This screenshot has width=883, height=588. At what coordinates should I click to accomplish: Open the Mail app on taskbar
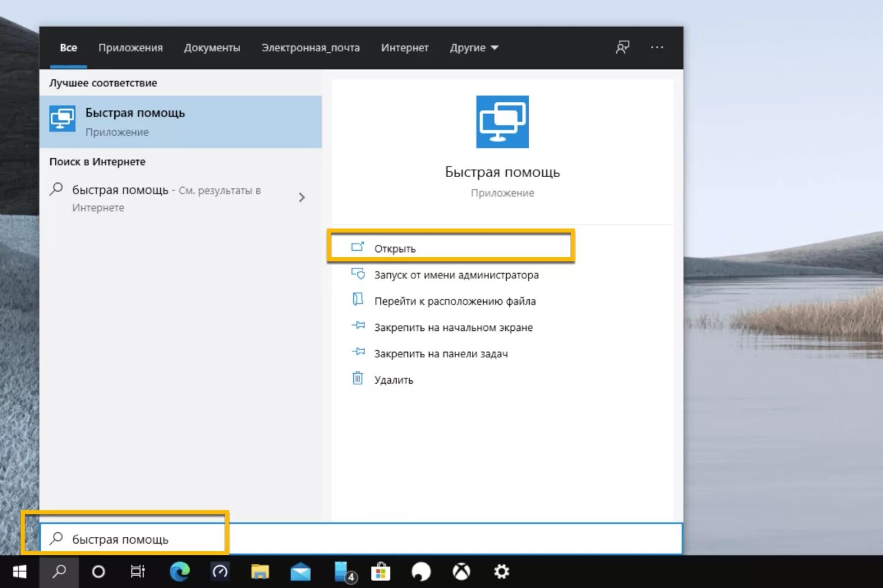pyautogui.click(x=300, y=572)
